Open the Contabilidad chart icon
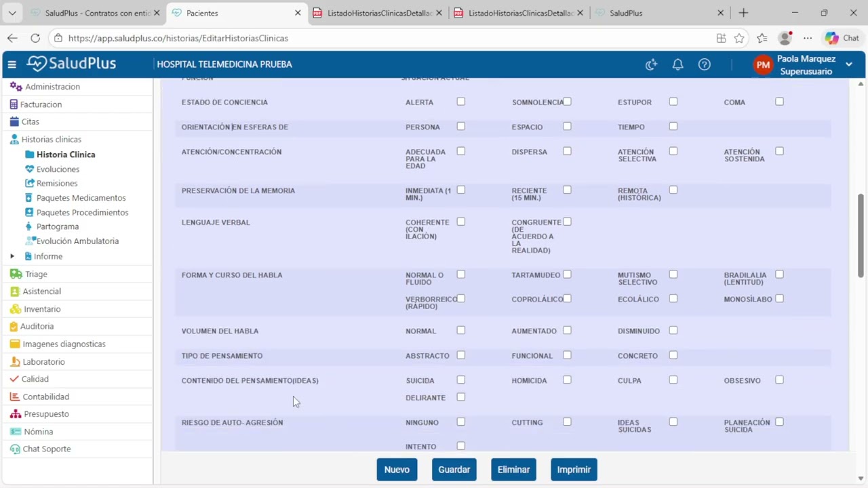 click(x=15, y=396)
